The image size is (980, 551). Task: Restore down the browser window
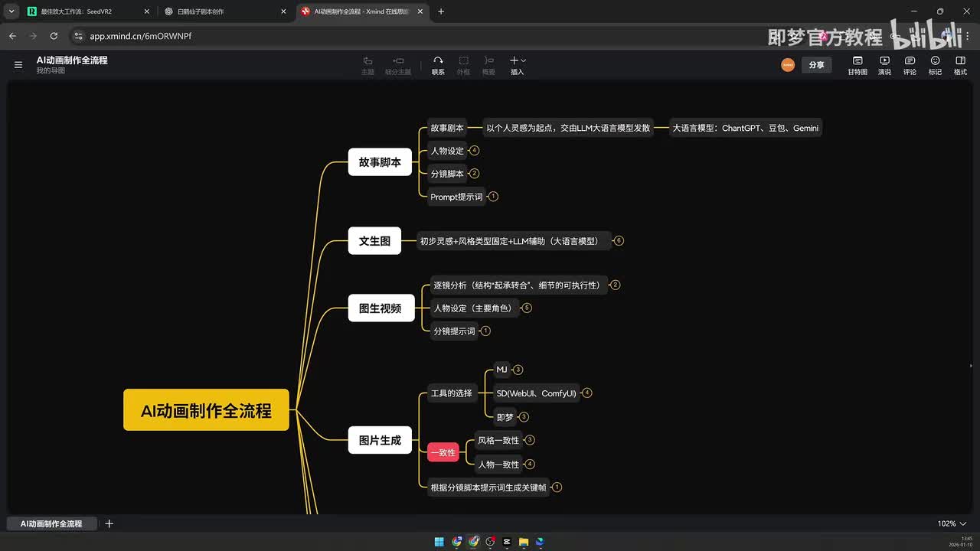940,11
